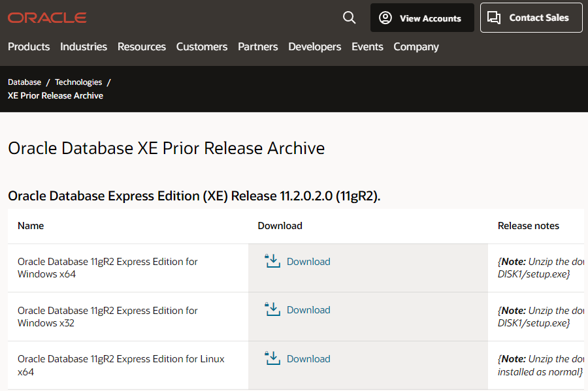Open the Industries menu
The image size is (588, 391).
pos(84,47)
